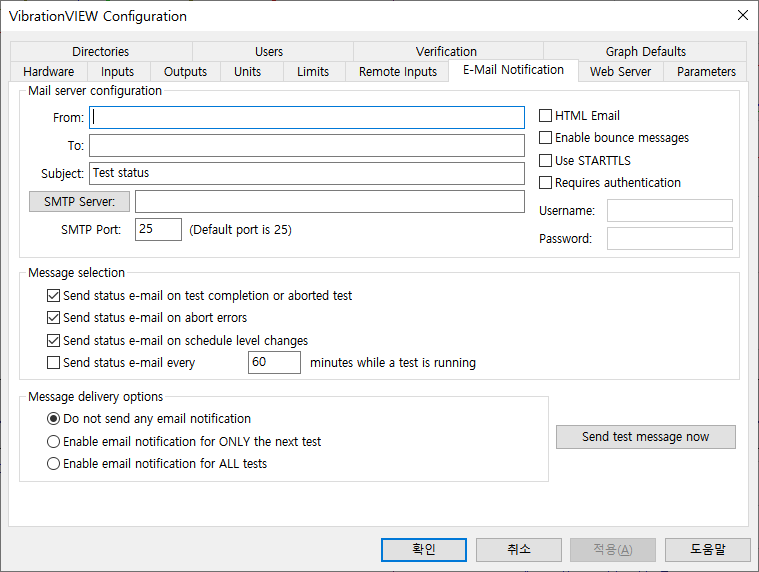
Task: Click the Username input field
Action: pos(669,211)
